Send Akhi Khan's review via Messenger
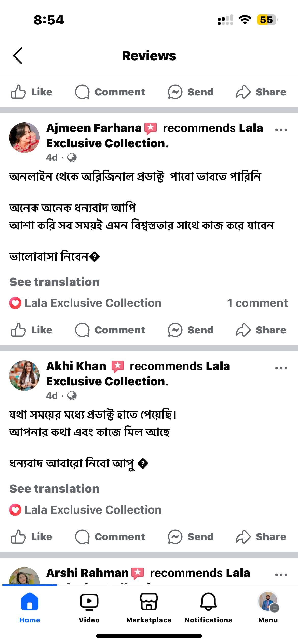 [x=191, y=537]
